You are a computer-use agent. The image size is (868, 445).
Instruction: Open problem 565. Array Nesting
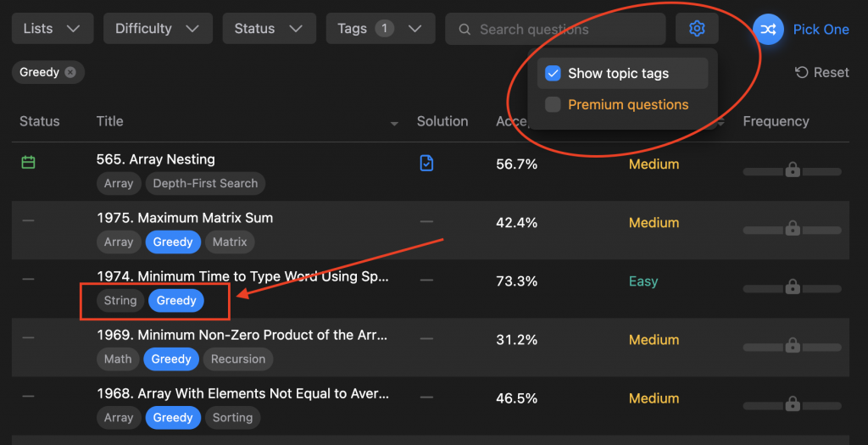[155, 159]
